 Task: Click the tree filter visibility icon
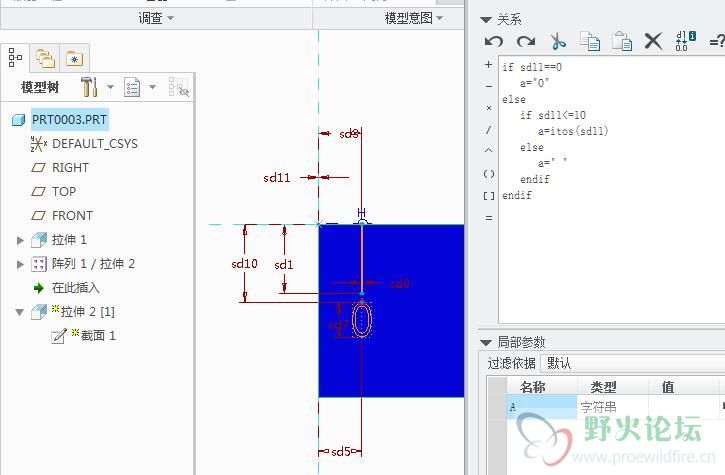179,87
